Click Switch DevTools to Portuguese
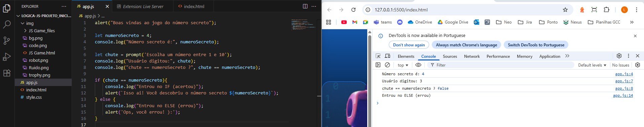Screen dimensions: 644x127 point(536,45)
